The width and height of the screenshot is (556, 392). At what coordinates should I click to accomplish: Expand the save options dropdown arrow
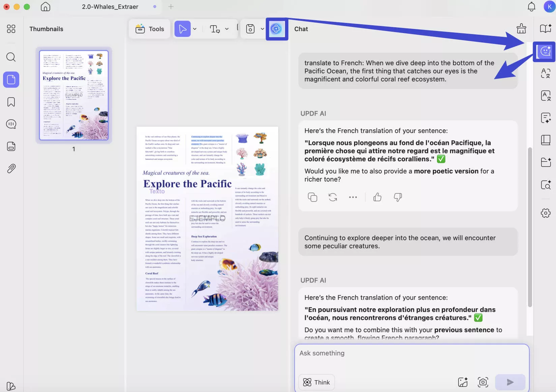pyautogui.click(x=262, y=29)
